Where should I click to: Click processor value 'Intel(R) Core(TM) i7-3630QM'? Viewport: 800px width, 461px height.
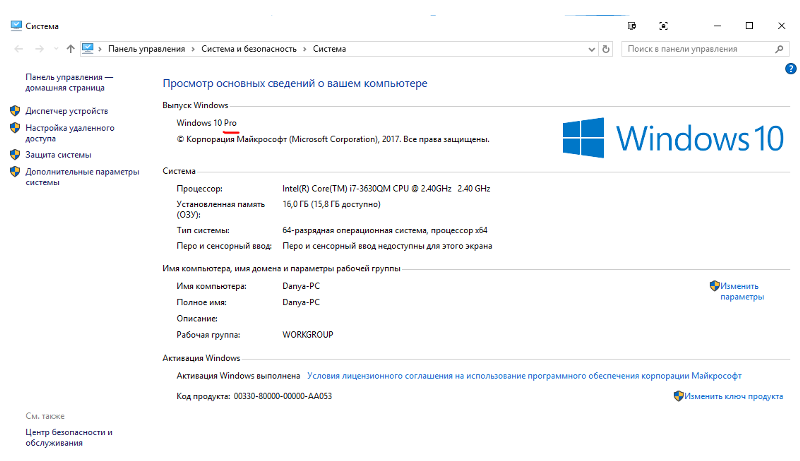point(386,189)
